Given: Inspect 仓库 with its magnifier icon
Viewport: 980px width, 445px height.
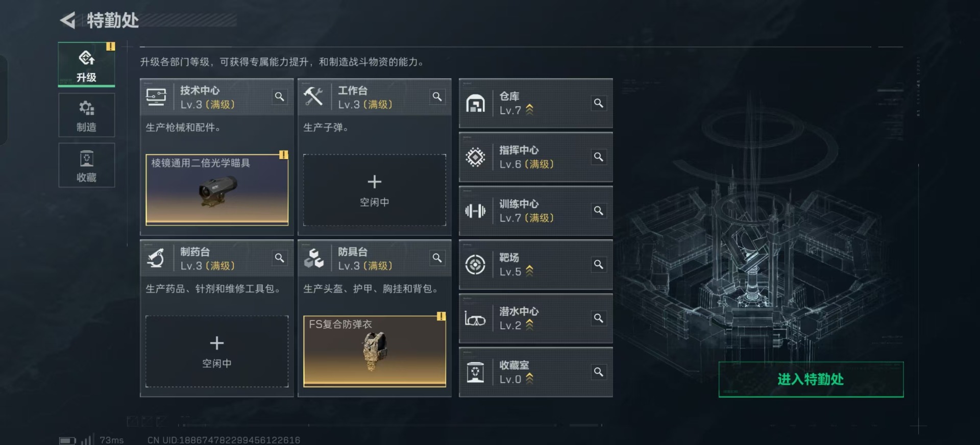Looking at the screenshot, I should click(599, 103).
